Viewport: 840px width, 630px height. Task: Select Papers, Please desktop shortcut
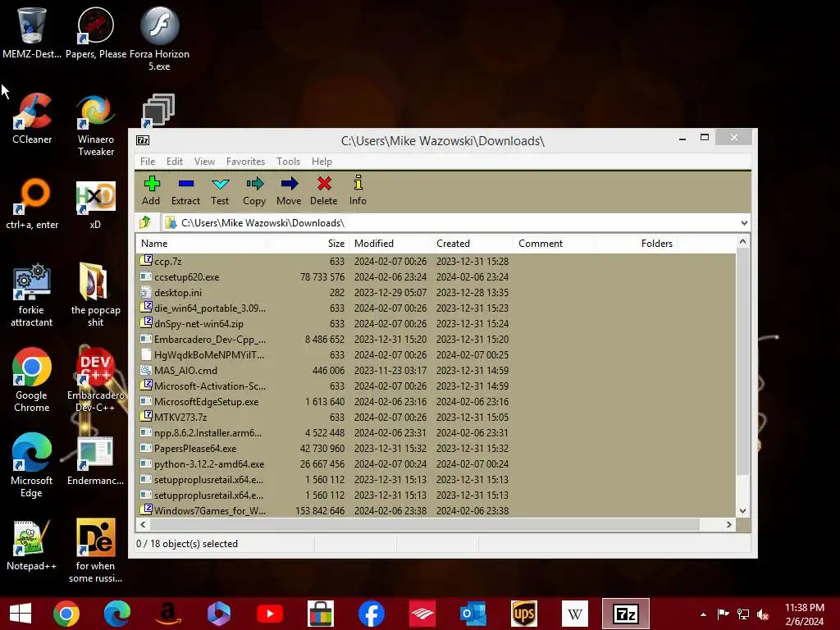pos(96,33)
